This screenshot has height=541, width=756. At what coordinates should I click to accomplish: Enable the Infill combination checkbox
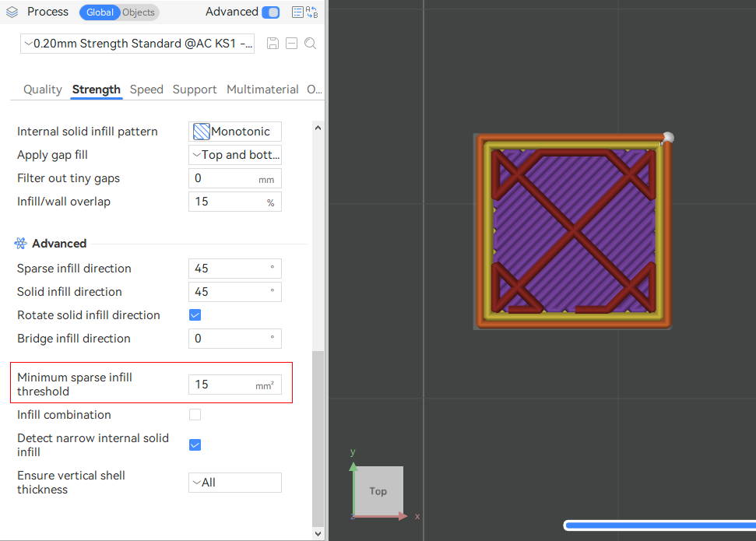195,415
